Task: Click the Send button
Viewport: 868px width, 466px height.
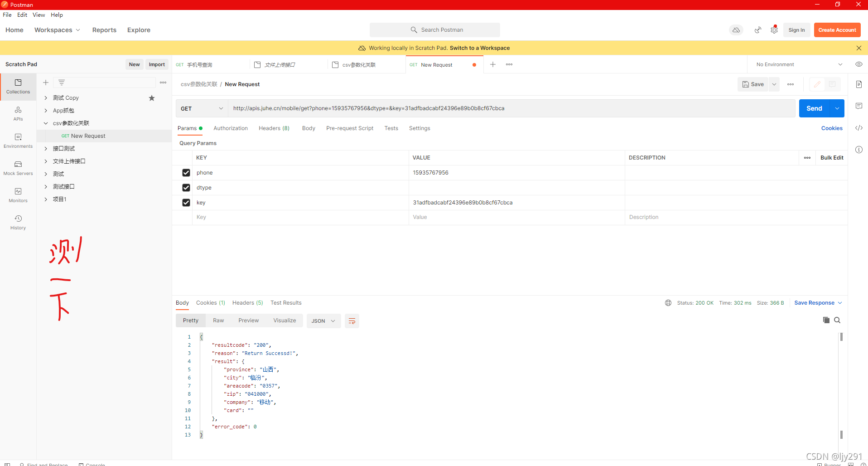Action: (814, 108)
